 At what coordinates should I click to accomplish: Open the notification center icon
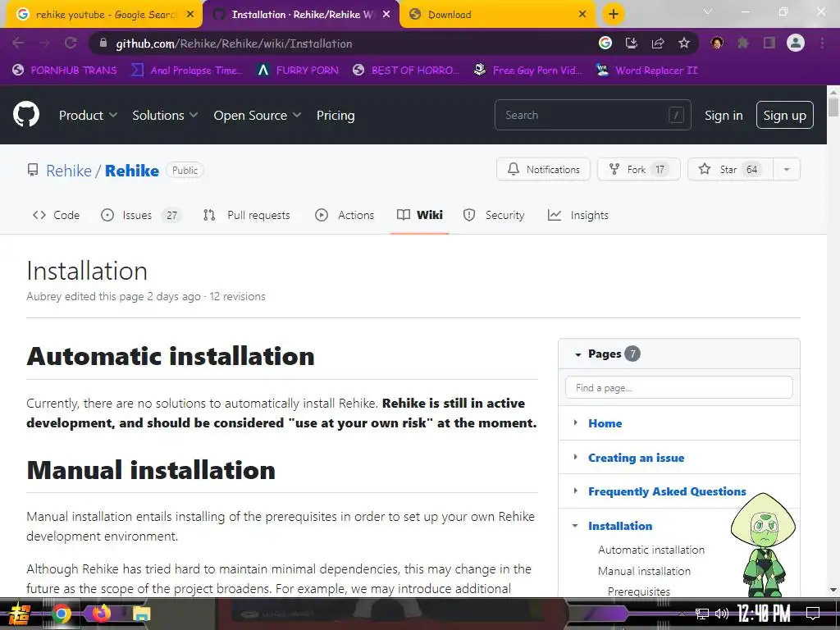coord(813,614)
